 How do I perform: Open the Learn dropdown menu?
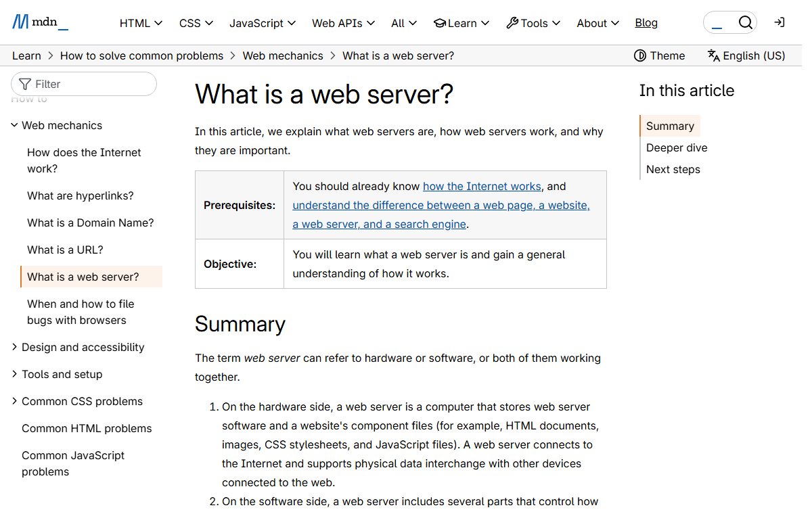click(461, 23)
